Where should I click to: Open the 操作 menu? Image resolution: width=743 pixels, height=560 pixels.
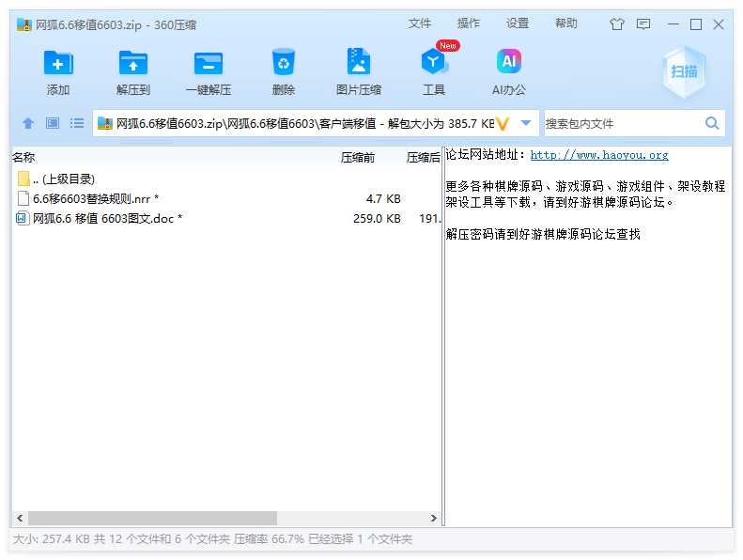coord(468,23)
